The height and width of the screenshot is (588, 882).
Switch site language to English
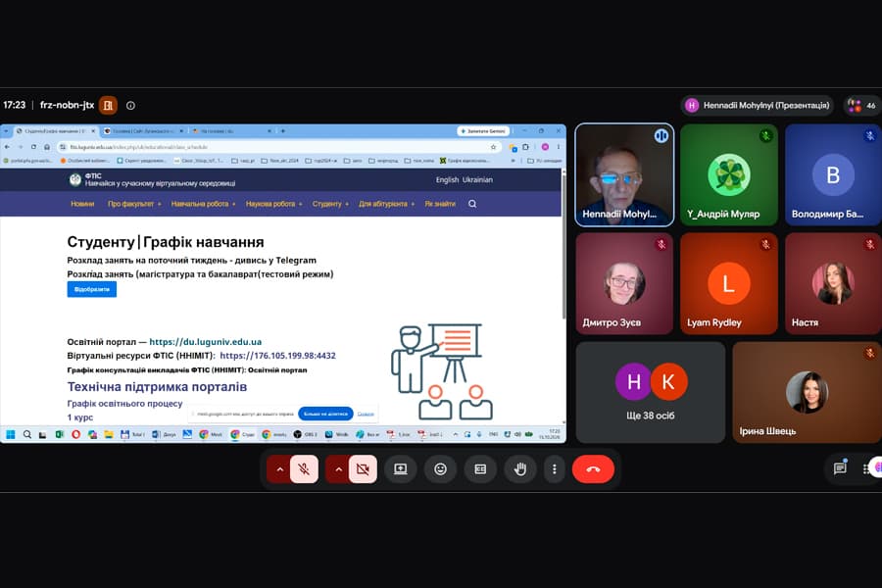click(447, 180)
